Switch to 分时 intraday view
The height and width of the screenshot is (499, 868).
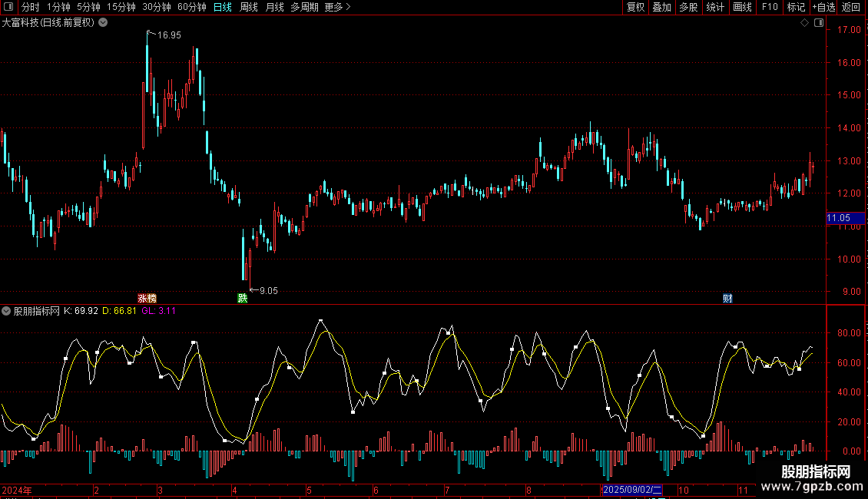click(31, 7)
